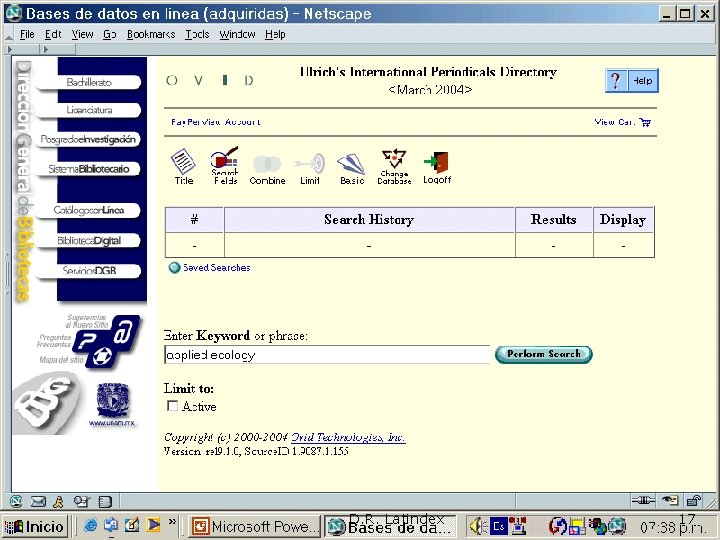
Task: Collapse the menu bar grip arrow
Action: coord(9,36)
